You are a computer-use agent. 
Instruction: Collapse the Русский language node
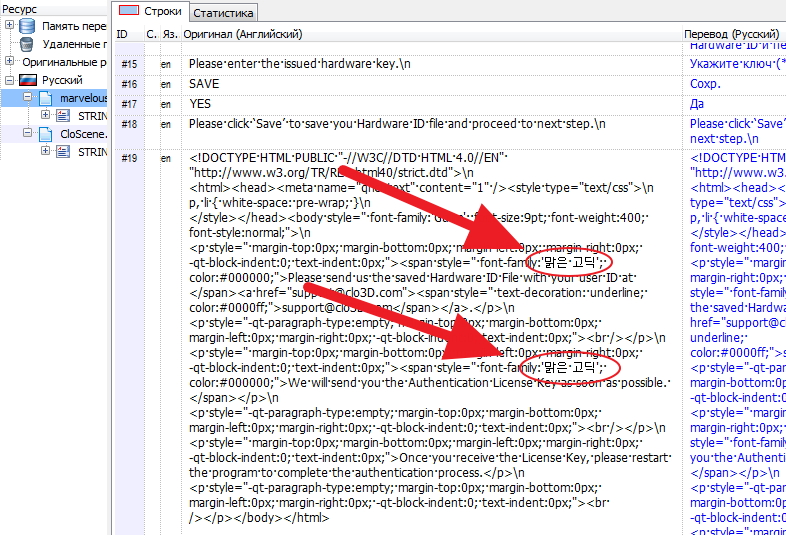point(10,80)
